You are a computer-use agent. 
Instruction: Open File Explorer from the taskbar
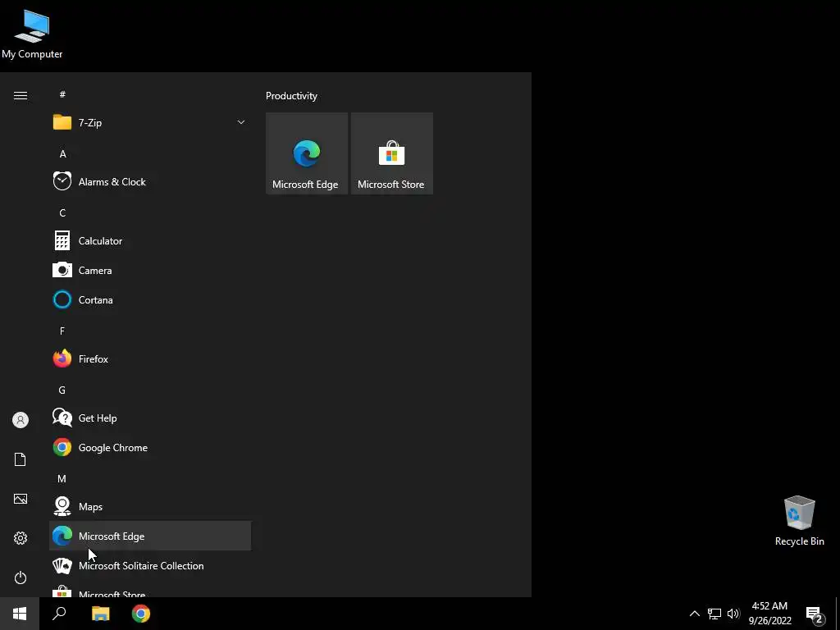100,614
